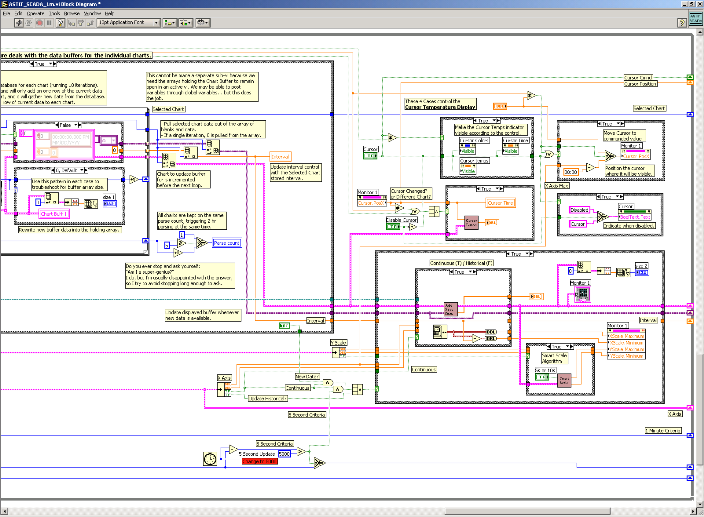This screenshot has height=517, width=704.
Task: Click the wait timer clock icon
Action: (209, 457)
